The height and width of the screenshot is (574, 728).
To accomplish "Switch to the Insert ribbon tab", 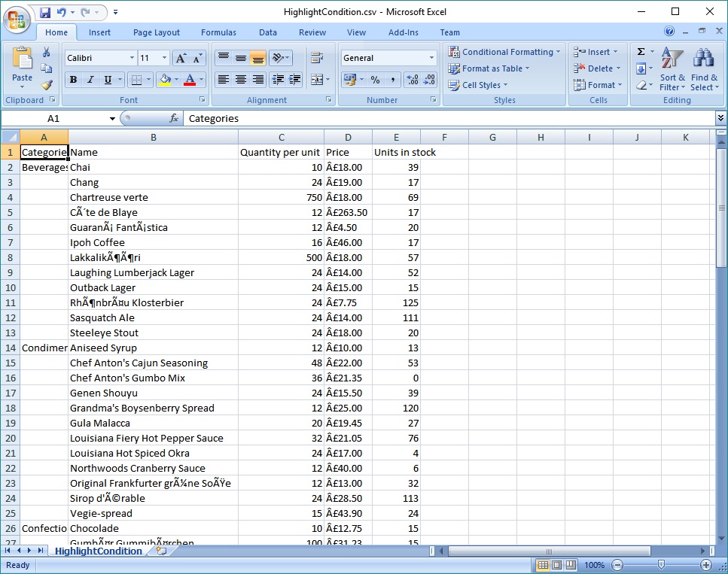I will point(99,32).
